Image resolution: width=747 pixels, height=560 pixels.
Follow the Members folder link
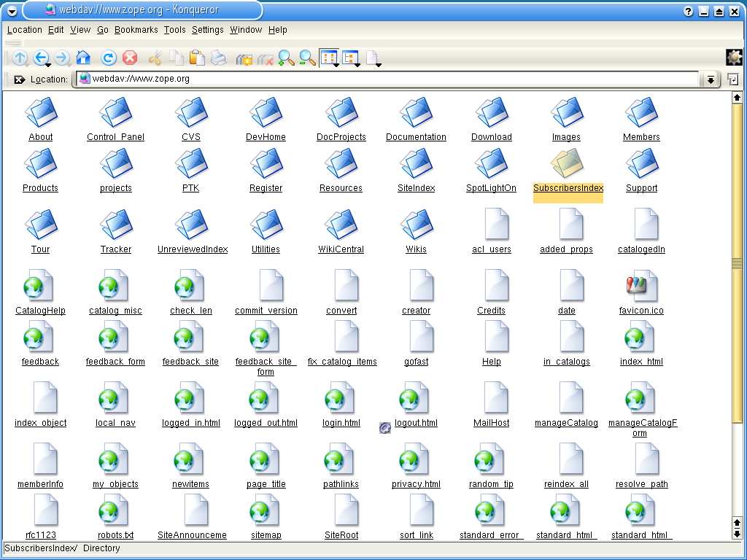[641, 137]
